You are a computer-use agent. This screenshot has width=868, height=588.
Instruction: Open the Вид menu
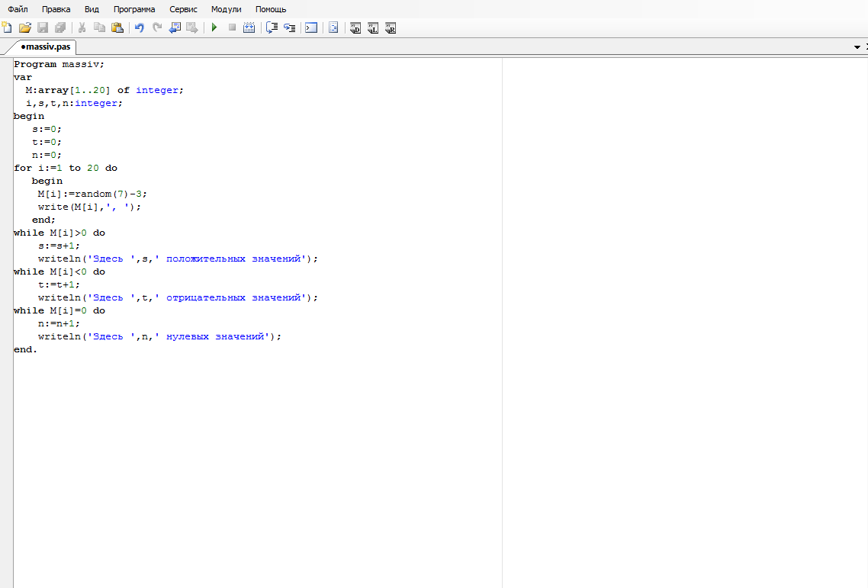coord(92,9)
